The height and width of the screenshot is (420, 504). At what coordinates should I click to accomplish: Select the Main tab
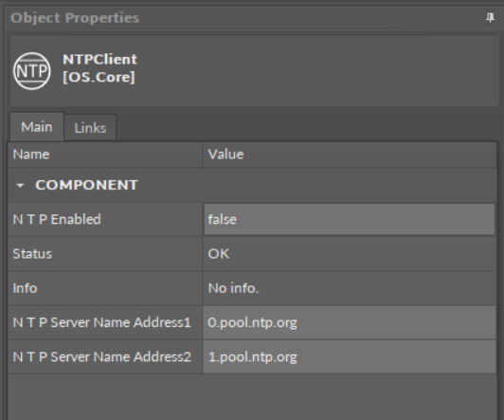click(37, 127)
